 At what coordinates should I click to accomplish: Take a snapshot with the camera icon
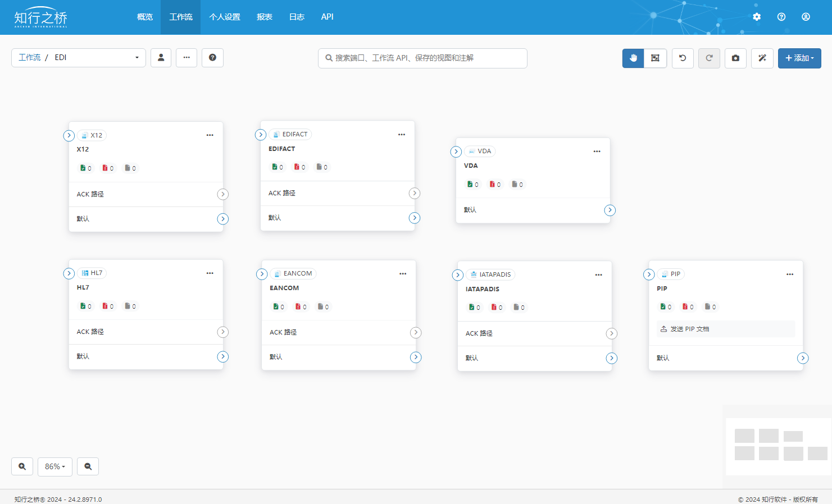pos(735,58)
